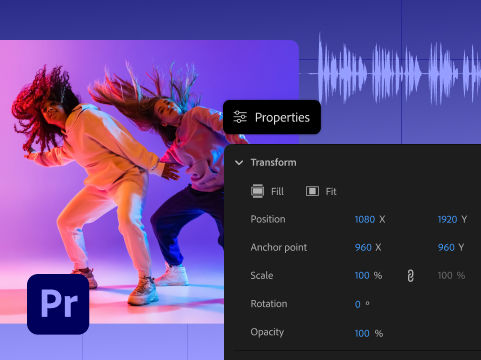
Task: Click the Properties sliders icon
Action: click(x=240, y=117)
